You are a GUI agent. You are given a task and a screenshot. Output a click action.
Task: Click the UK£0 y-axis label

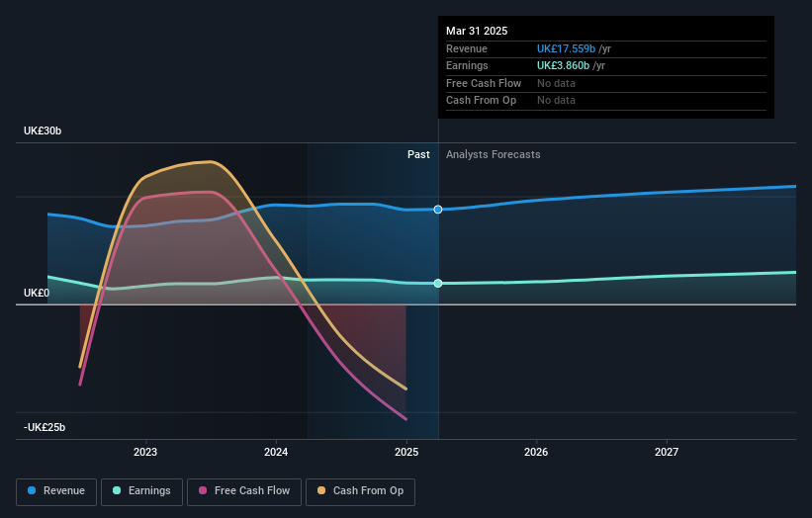(x=37, y=293)
